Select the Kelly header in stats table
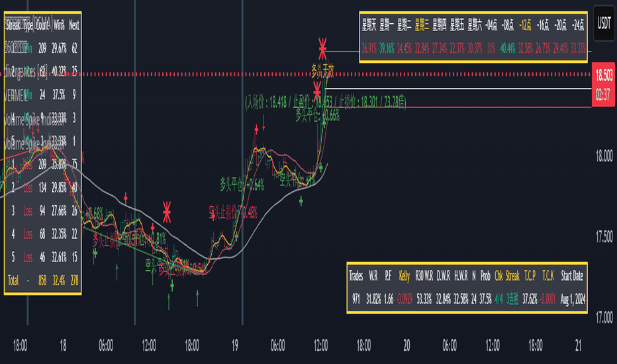Viewport: 617px width, 364px height. 404,276
